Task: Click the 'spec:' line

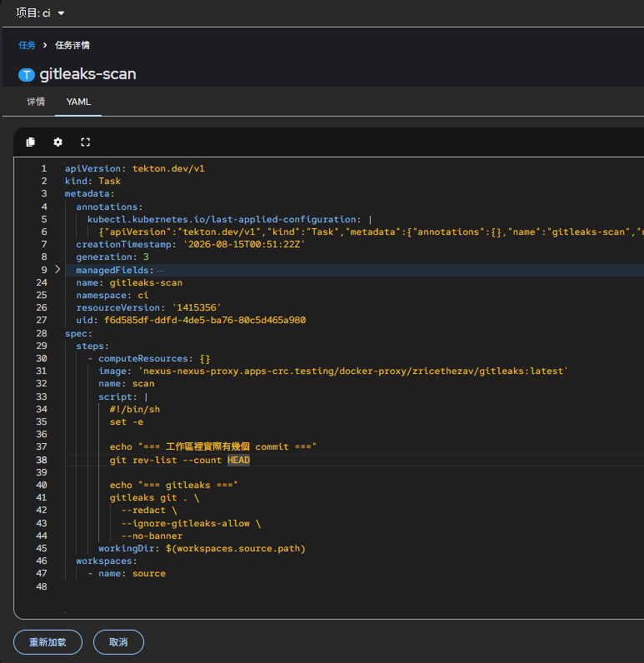Action: (x=78, y=334)
